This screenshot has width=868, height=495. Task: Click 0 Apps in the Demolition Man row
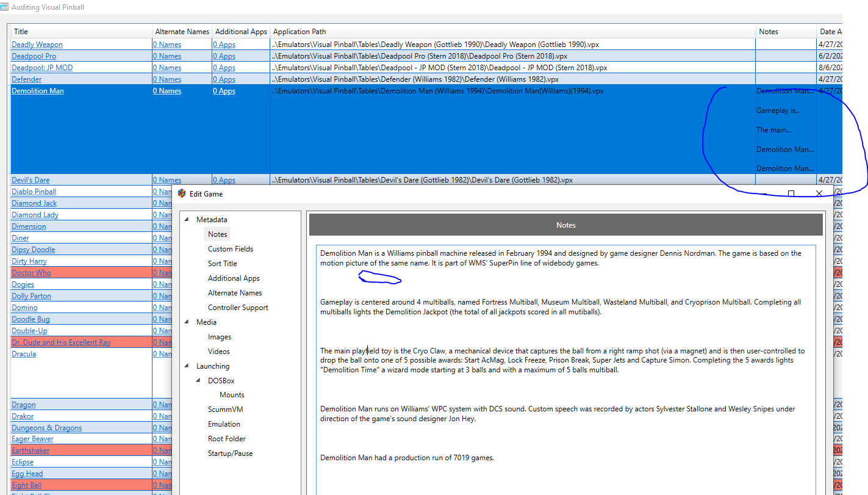point(224,91)
